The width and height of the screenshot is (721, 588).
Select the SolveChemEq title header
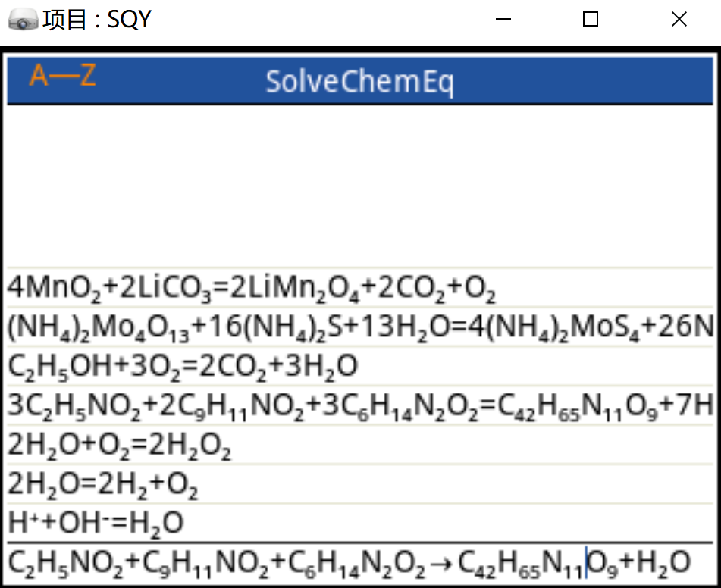pyautogui.click(x=360, y=81)
